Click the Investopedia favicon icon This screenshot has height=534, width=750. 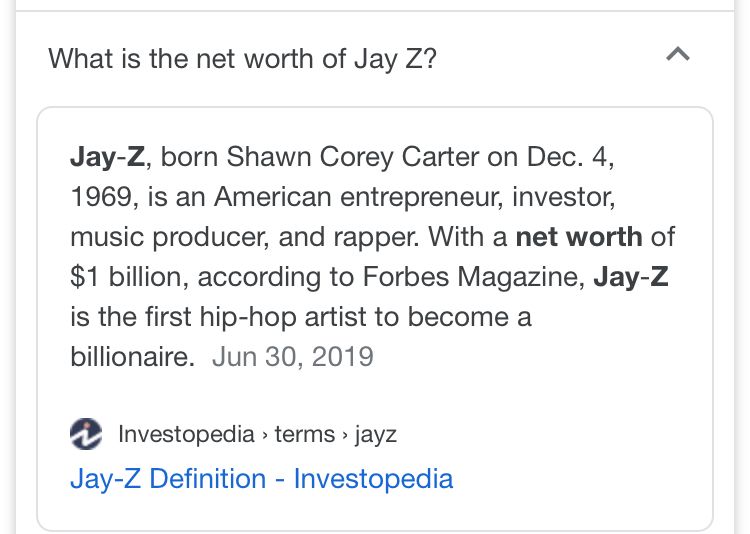tap(86, 434)
